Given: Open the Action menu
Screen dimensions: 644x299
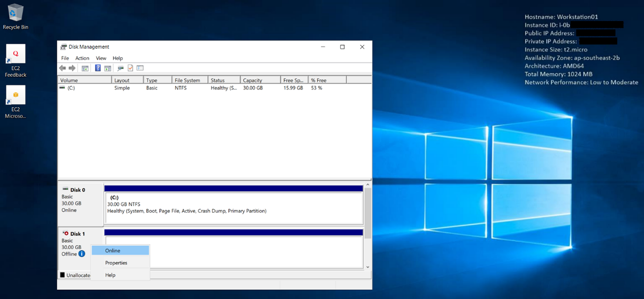Looking at the screenshot, I should click(82, 58).
